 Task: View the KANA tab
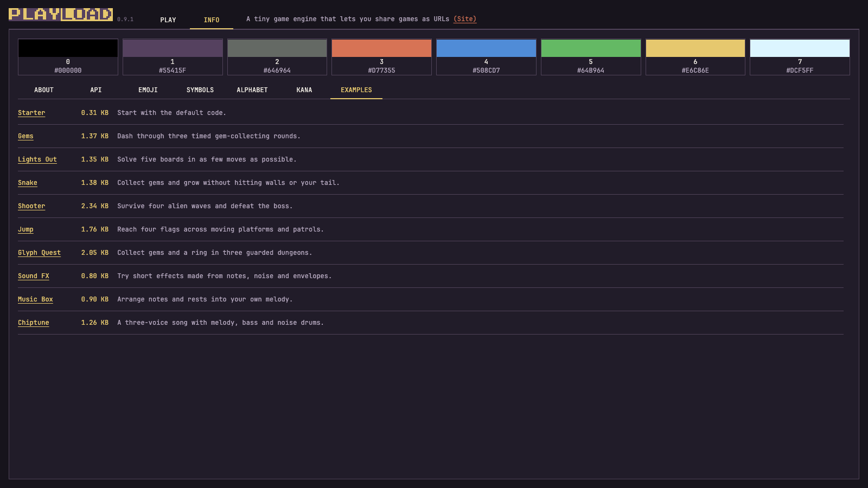304,90
